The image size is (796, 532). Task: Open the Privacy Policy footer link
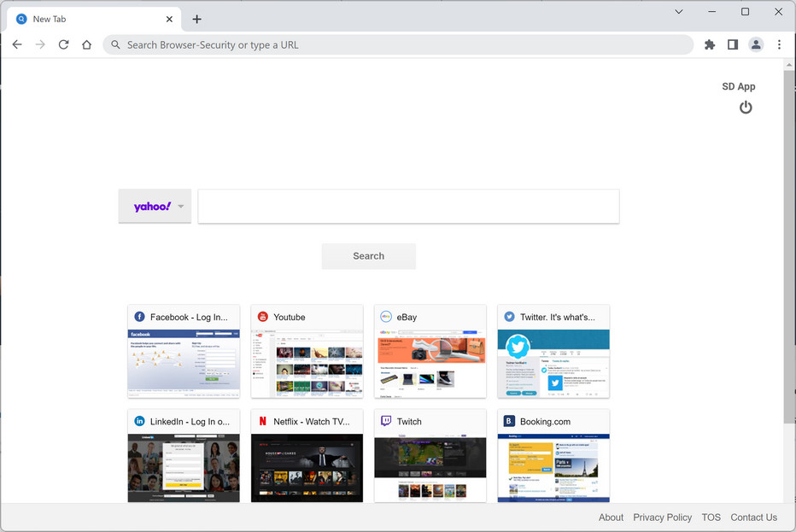click(x=662, y=517)
